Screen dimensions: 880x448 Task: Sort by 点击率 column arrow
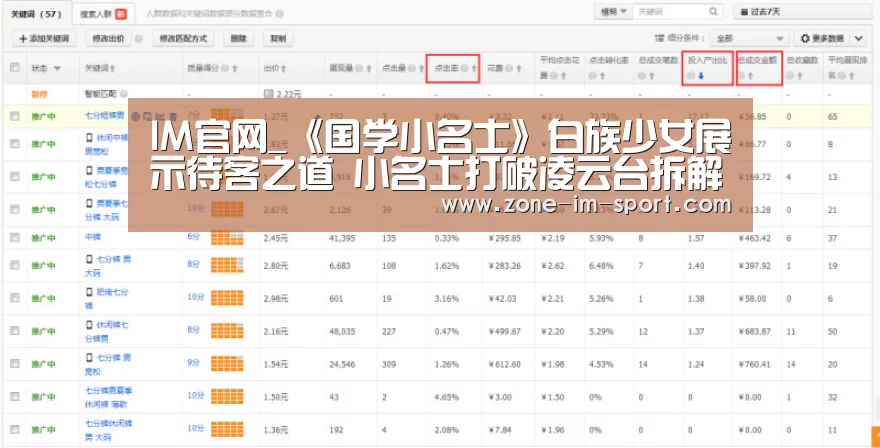tap(474, 68)
